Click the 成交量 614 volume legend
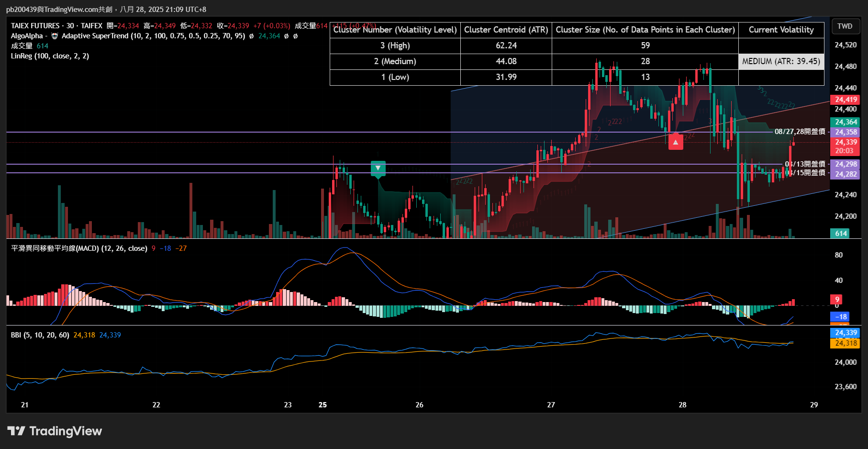This screenshot has height=449, width=868. tap(30, 46)
